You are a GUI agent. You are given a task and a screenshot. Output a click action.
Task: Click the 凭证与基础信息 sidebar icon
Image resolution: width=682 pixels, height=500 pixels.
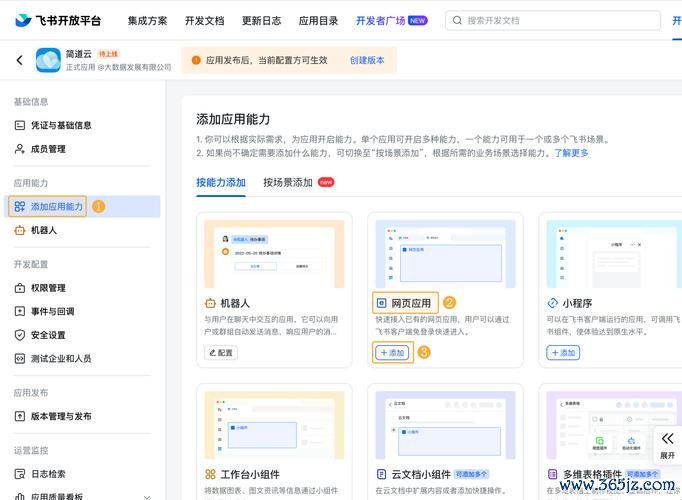pos(20,125)
